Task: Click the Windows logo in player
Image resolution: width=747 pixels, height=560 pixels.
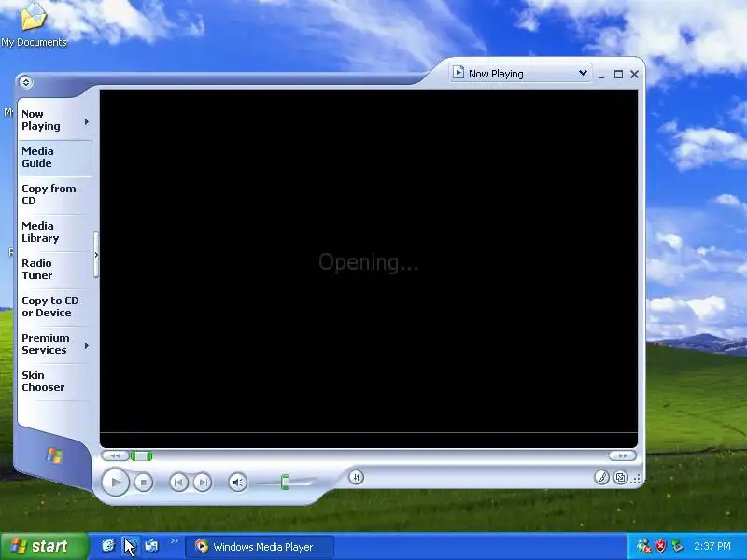Action: click(x=54, y=455)
